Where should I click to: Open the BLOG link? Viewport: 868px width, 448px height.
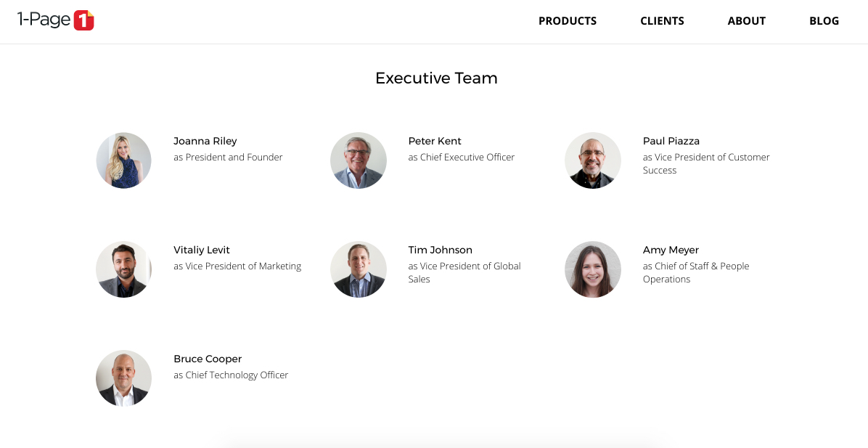824,21
